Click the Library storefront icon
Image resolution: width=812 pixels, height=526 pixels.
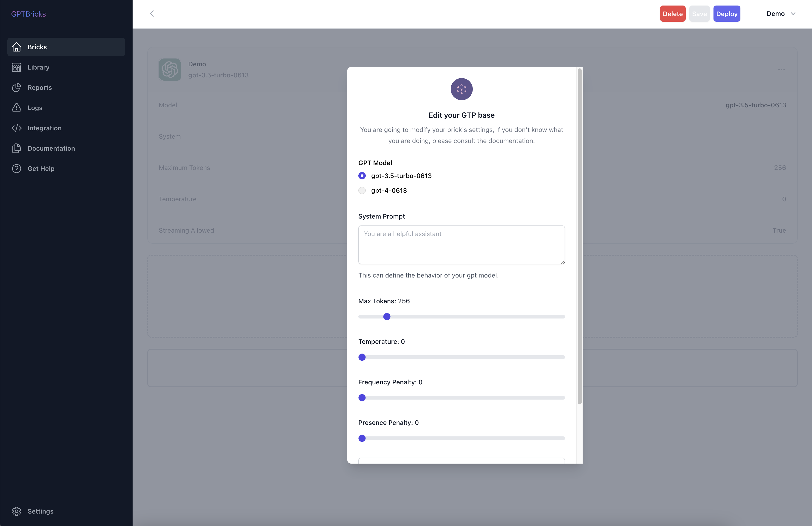tap(16, 67)
